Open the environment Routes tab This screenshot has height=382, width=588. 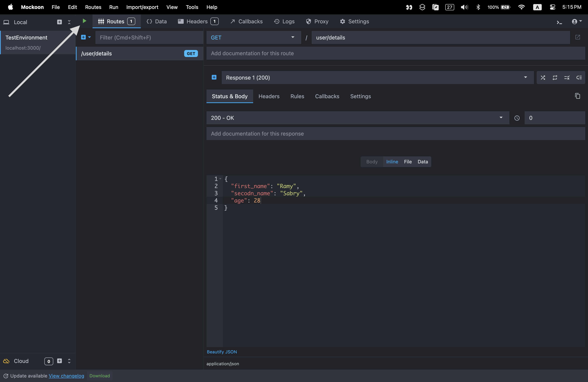(x=116, y=22)
